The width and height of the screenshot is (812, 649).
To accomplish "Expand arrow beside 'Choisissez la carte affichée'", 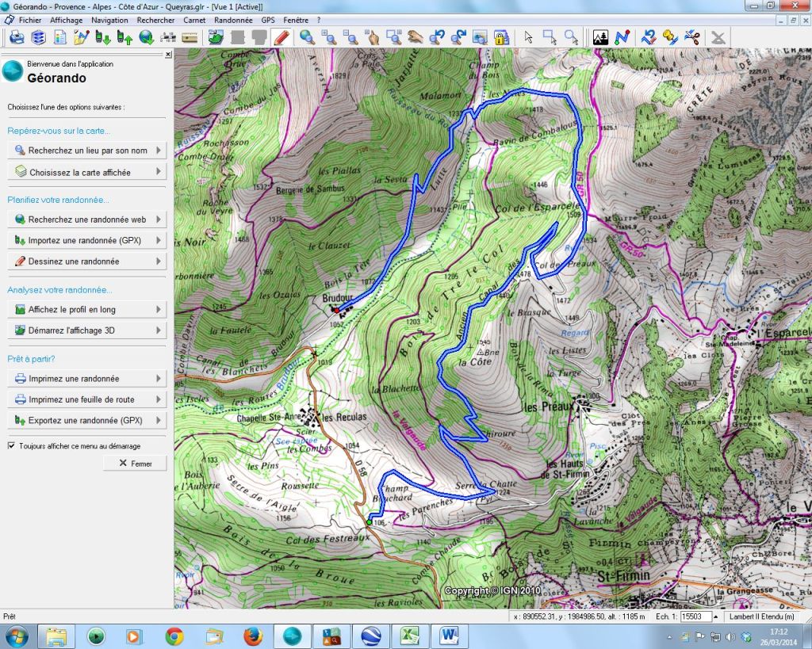I will (159, 171).
